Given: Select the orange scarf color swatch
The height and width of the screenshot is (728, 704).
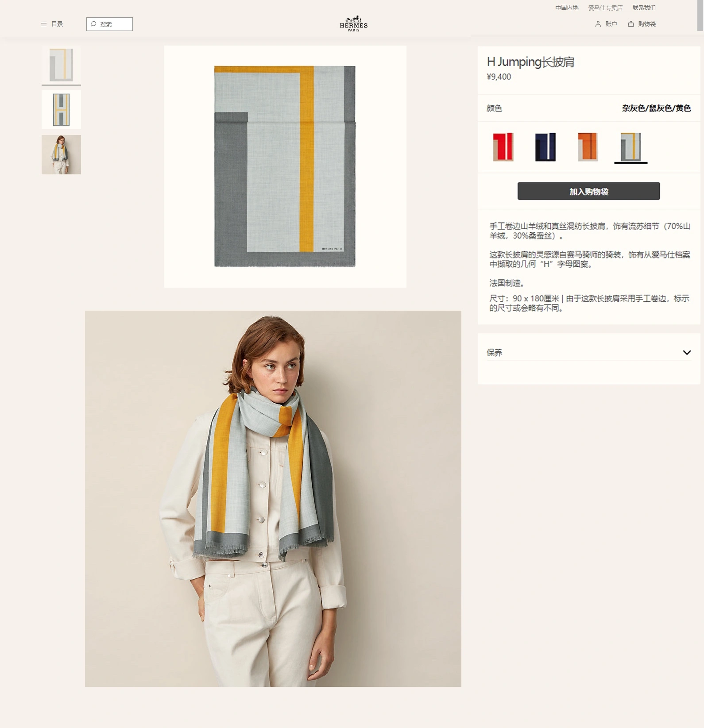Looking at the screenshot, I should [588, 147].
